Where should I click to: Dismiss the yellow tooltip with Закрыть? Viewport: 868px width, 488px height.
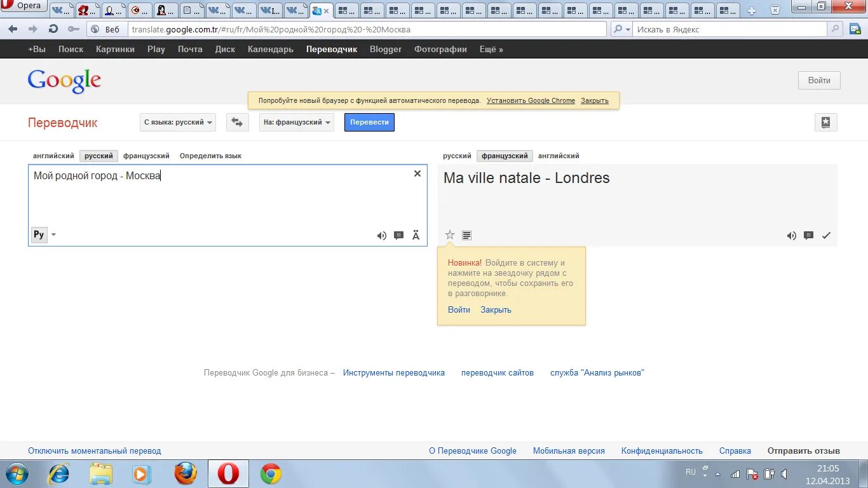pos(496,310)
